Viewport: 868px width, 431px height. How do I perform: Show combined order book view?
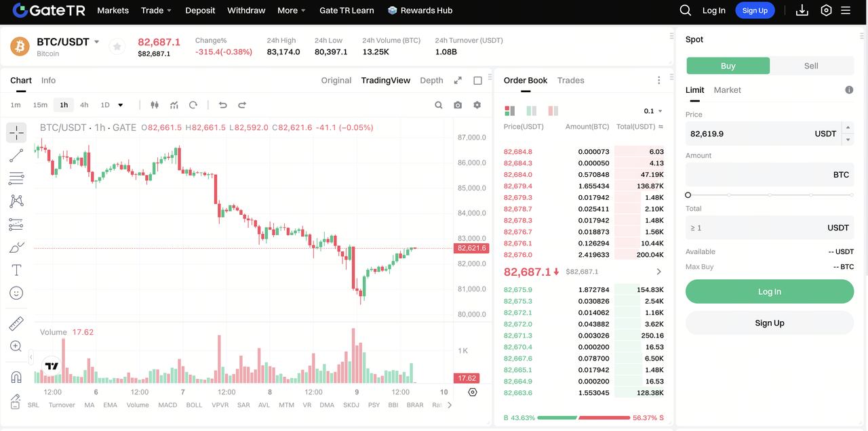(x=510, y=110)
